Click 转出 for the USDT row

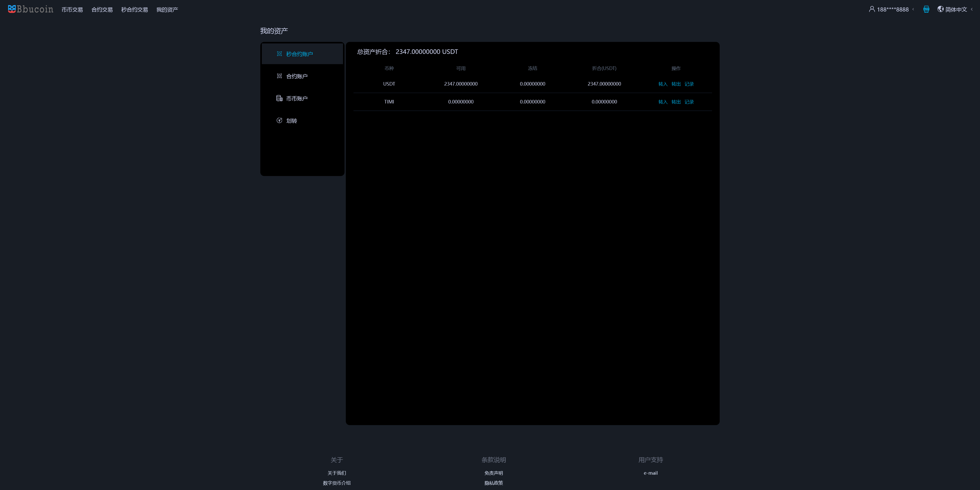[676, 84]
